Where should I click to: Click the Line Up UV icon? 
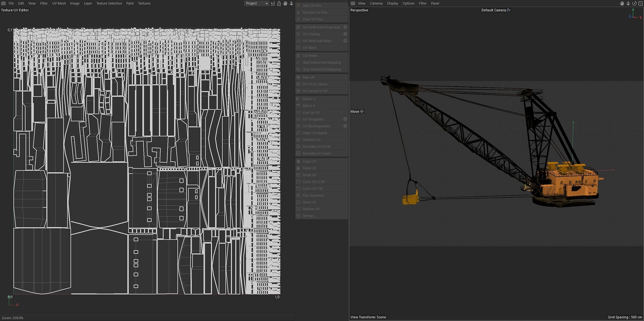click(298, 112)
